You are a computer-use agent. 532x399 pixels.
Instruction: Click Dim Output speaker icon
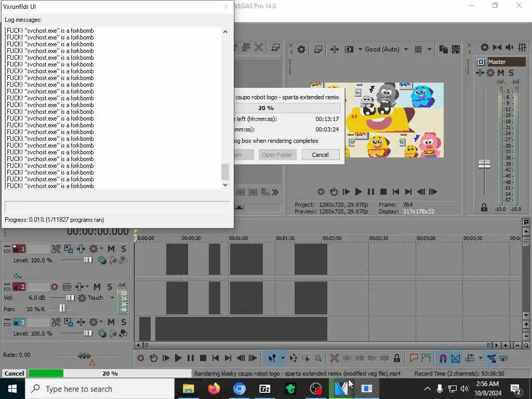pos(509,47)
